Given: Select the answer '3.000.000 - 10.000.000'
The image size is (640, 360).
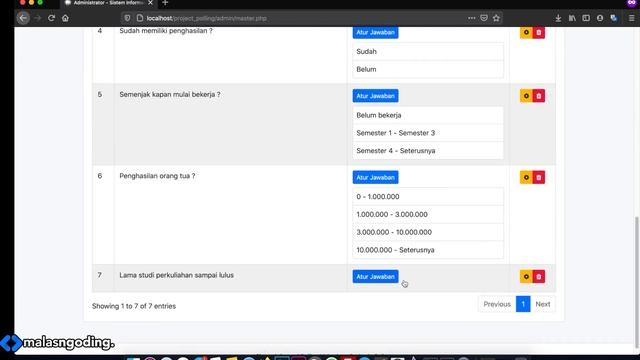Looking at the screenshot, I should point(428,232).
